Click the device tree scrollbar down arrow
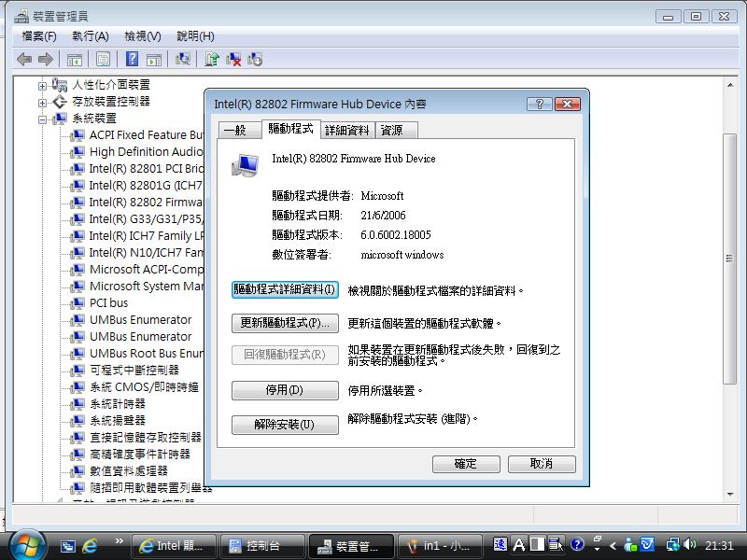 pos(730,495)
